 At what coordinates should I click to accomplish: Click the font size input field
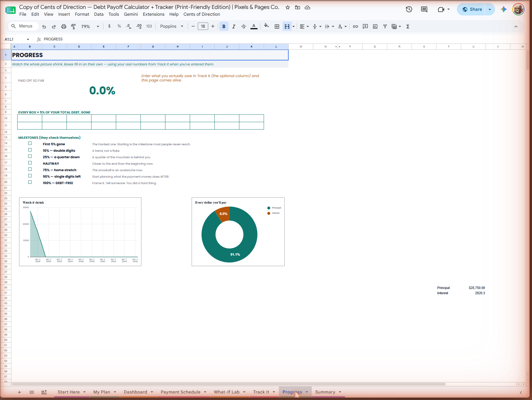(203, 27)
